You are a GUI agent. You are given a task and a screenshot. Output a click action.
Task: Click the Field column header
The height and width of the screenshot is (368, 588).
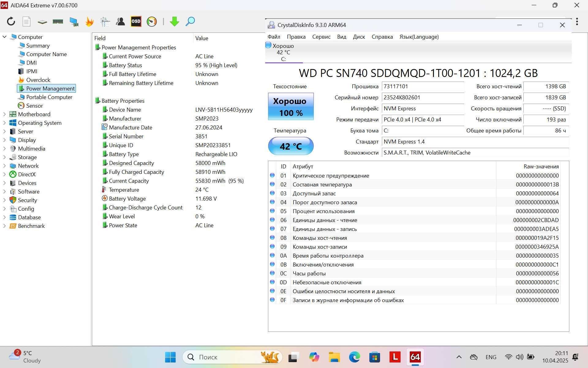point(143,38)
